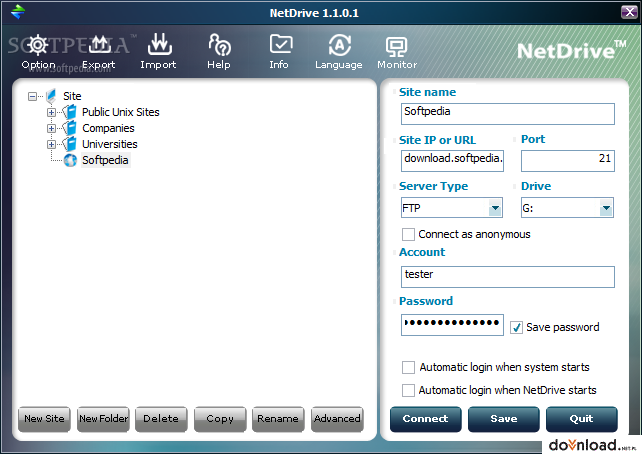Open the Info icon
Viewport: 642px width, 454px height.
280,45
